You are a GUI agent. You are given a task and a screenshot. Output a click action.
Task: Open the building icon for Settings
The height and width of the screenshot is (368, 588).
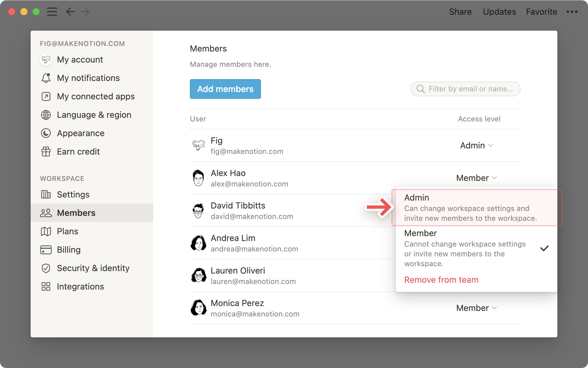coord(46,194)
